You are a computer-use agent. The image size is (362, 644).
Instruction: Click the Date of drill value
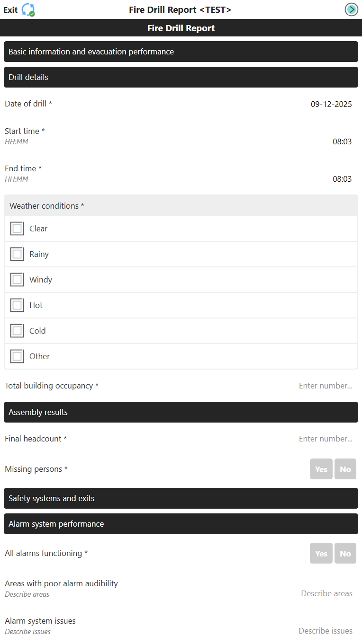pyautogui.click(x=331, y=104)
